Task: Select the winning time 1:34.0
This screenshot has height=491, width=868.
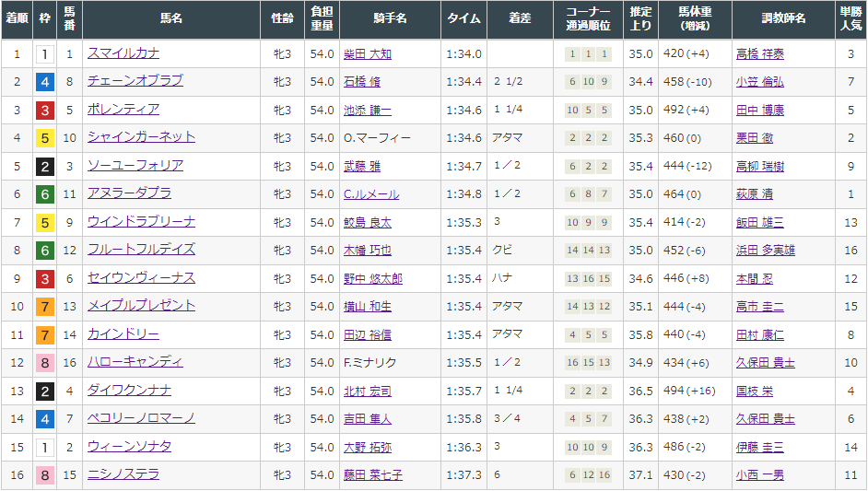Action: [x=463, y=54]
